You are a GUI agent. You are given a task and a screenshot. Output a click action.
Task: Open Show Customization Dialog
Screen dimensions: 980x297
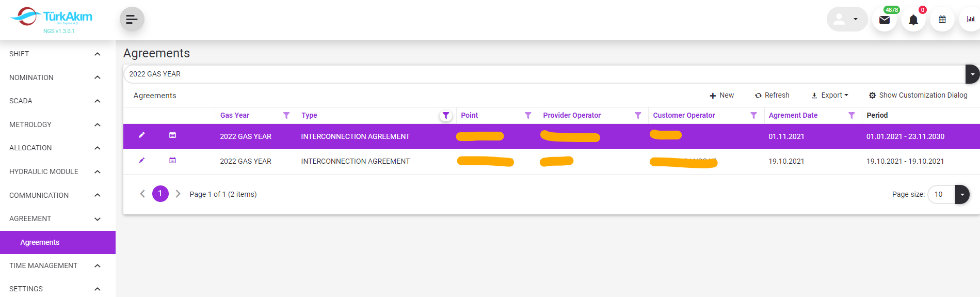click(918, 96)
